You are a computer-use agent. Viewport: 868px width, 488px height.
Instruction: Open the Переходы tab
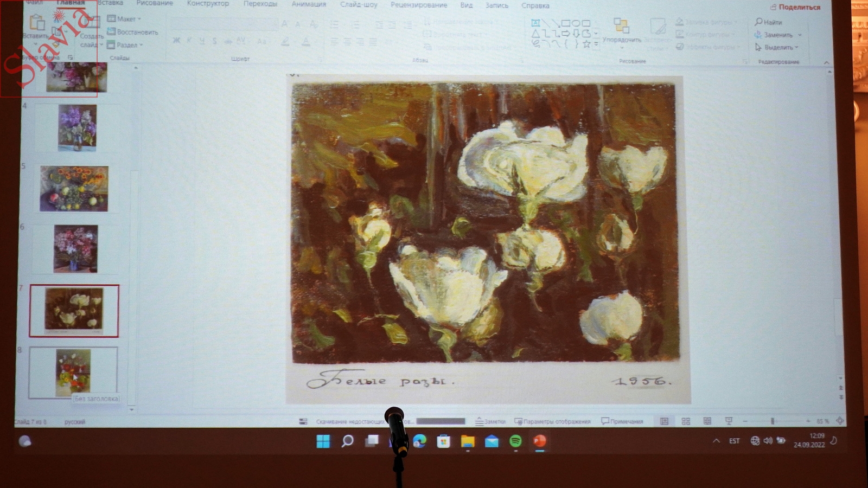pyautogui.click(x=260, y=4)
